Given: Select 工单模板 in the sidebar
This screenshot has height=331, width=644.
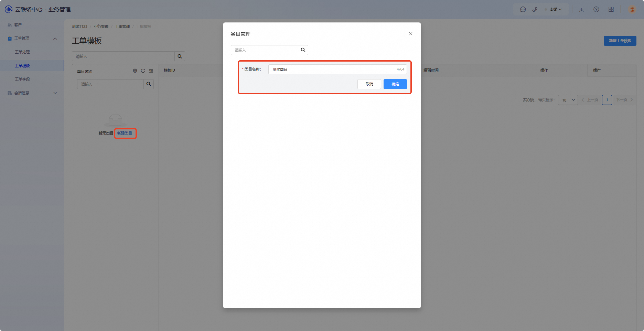Looking at the screenshot, I should tap(22, 66).
